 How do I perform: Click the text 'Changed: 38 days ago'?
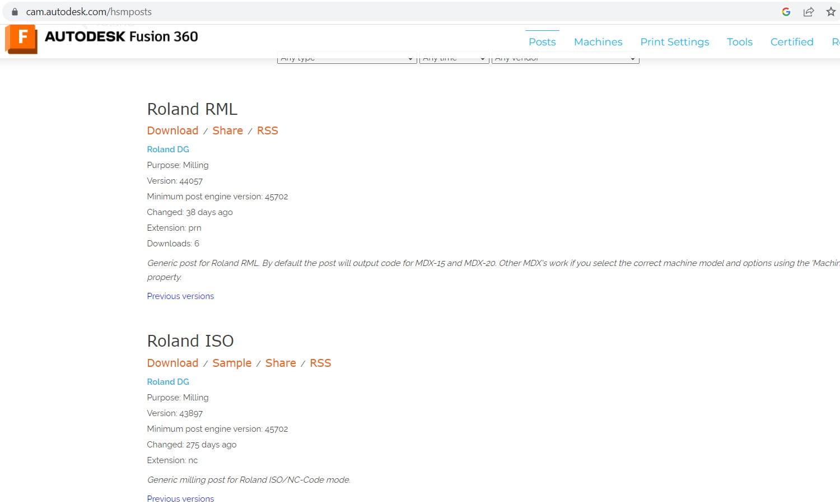tap(190, 212)
